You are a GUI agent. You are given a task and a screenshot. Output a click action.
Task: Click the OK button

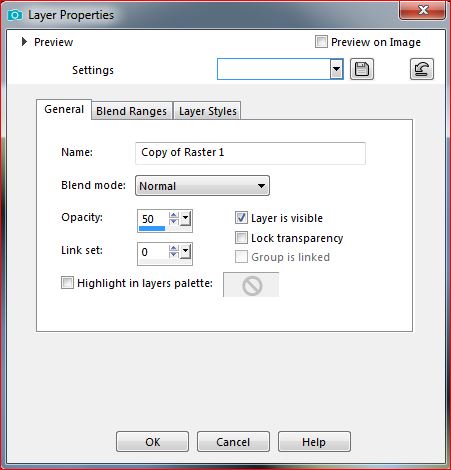(x=153, y=442)
